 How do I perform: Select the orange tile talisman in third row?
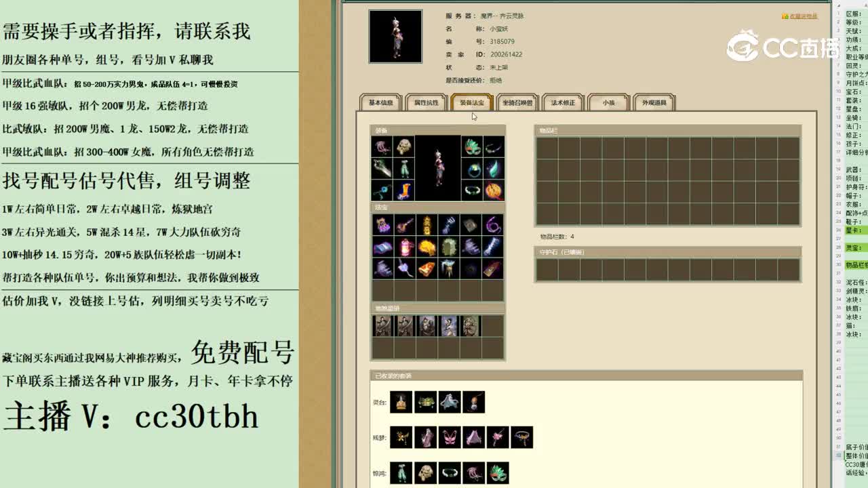(x=427, y=268)
